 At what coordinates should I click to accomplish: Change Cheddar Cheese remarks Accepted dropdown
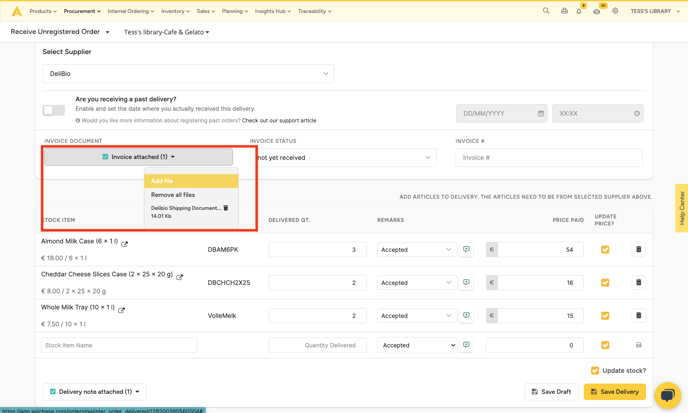pos(416,282)
